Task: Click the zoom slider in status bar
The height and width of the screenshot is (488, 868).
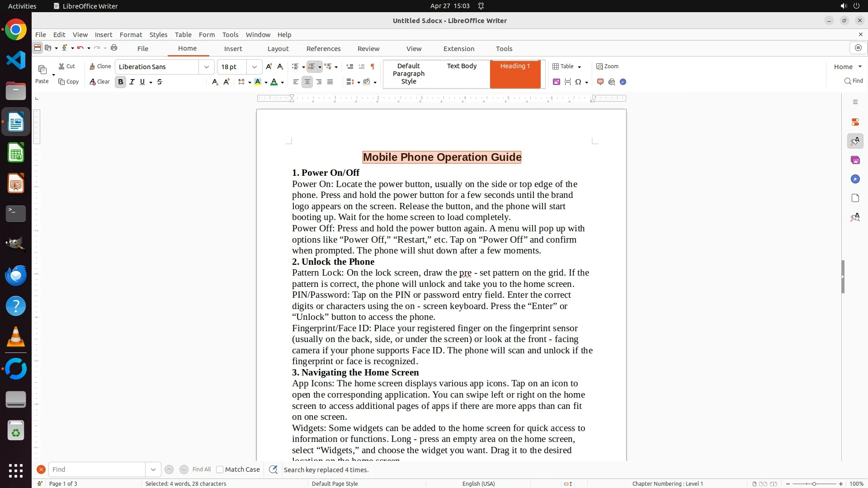Action: pos(814,483)
